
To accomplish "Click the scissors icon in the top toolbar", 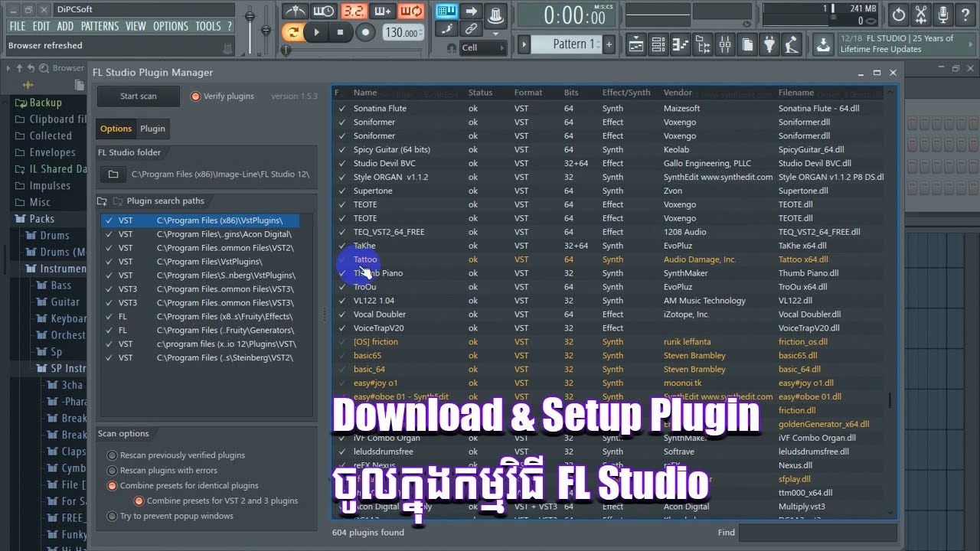I will coord(921,14).
